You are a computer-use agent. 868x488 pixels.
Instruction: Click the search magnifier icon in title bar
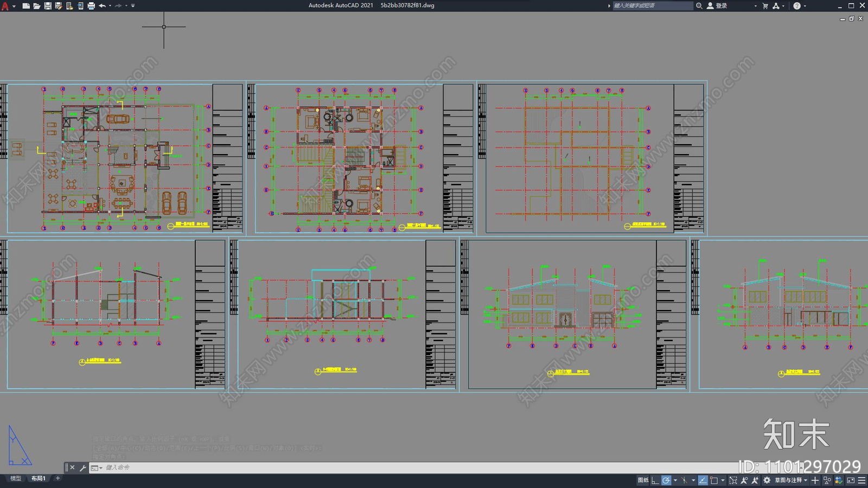pyautogui.click(x=699, y=6)
